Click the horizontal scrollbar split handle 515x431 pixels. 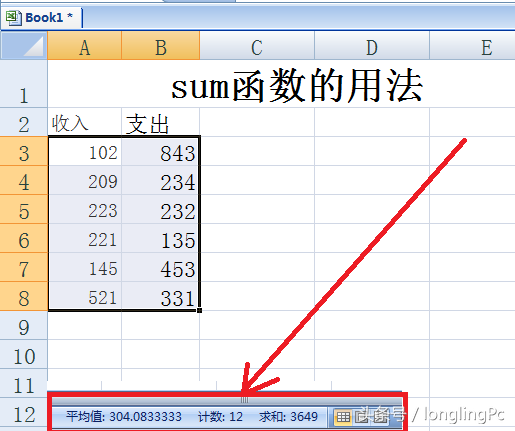coord(244,399)
